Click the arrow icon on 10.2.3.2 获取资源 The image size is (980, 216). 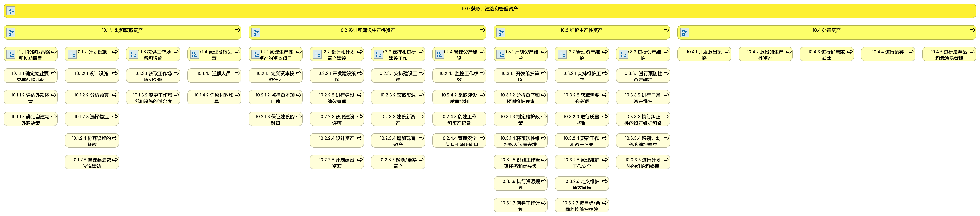coord(421,95)
